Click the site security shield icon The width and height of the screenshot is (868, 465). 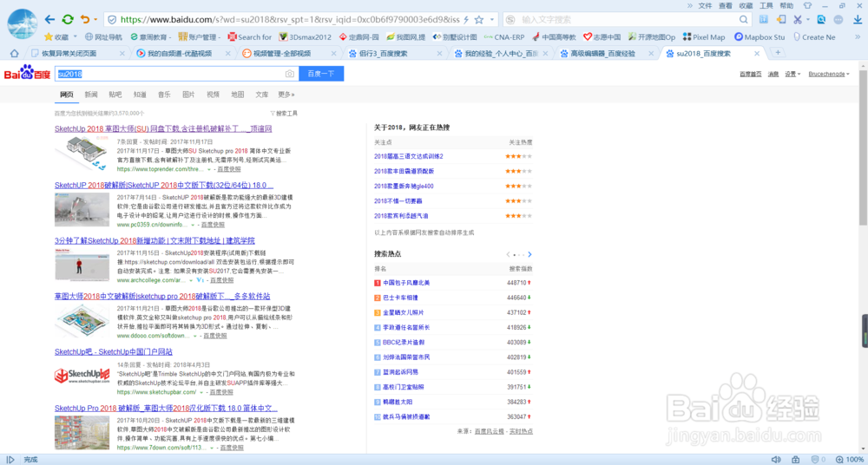point(112,19)
